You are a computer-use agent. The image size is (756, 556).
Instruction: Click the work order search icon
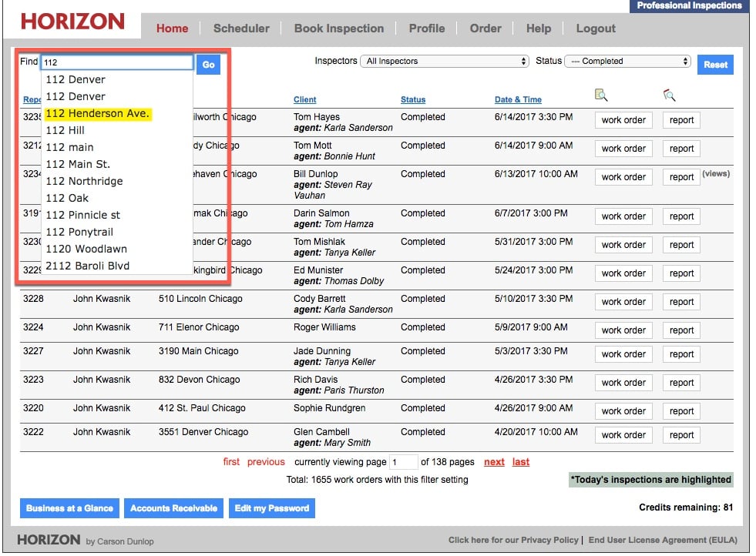point(601,95)
